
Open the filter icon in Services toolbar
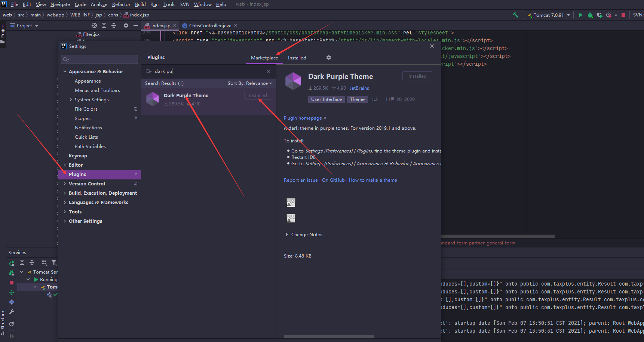pyautogui.click(x=54, y=262)
